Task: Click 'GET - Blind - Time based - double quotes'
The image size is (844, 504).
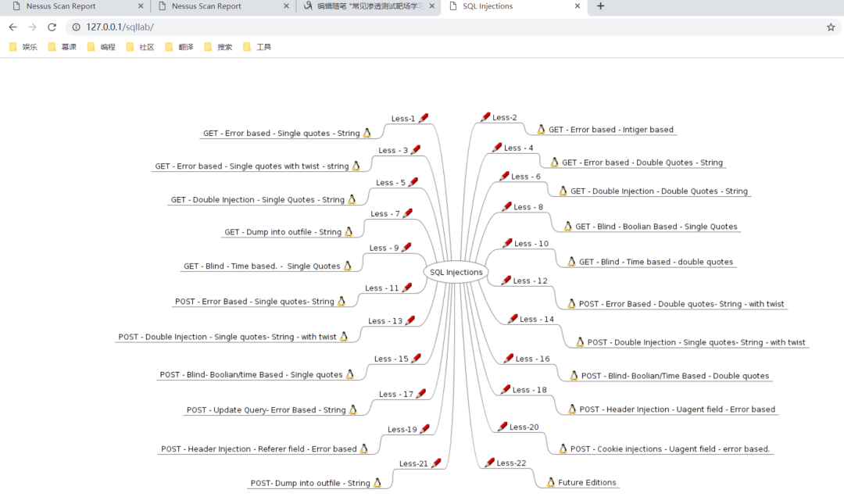Action: 656,262
